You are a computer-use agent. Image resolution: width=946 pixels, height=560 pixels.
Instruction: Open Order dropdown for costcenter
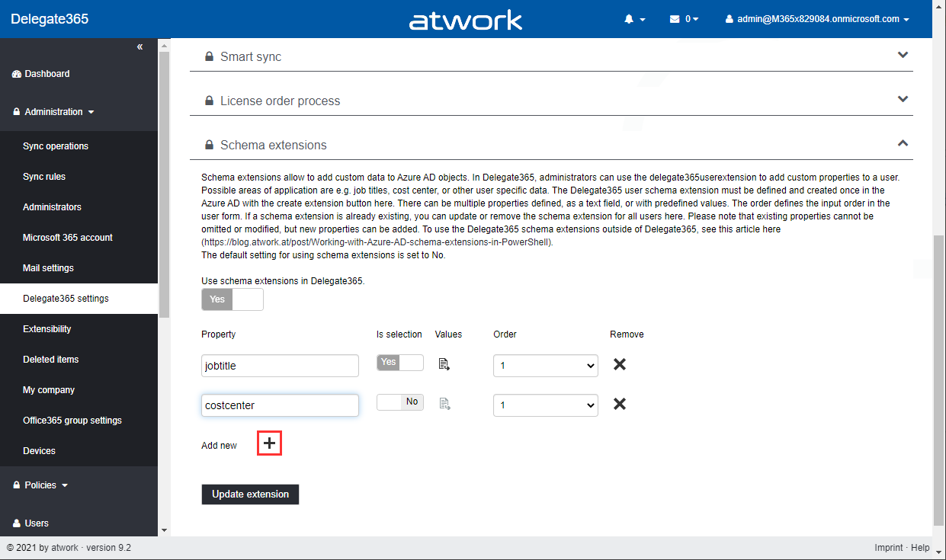[x=546, y=405]
